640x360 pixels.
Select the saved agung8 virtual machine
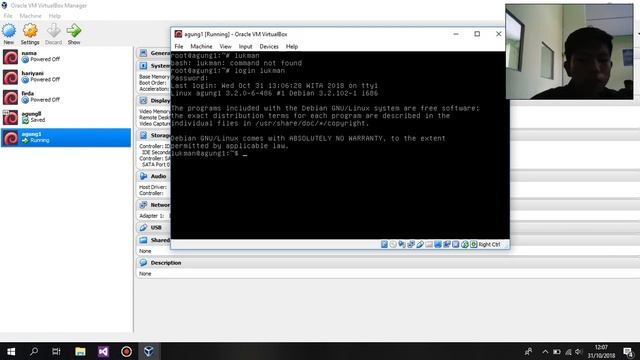coord(66,117)
